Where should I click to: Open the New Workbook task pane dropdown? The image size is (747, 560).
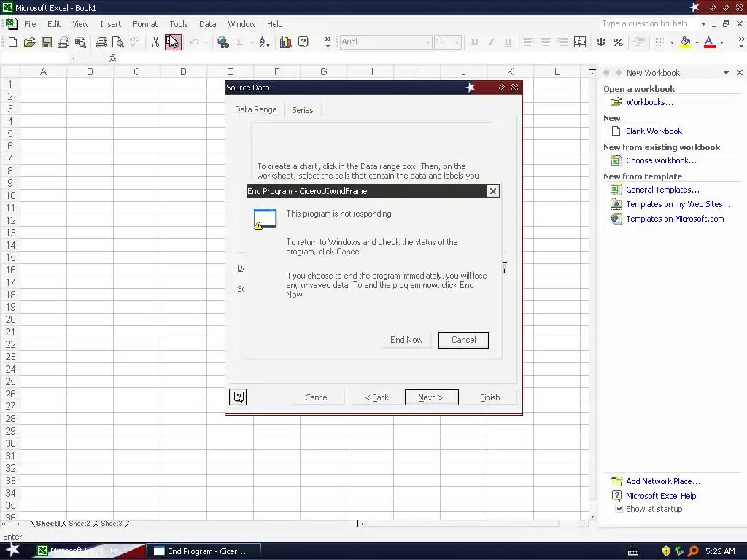tap(726, 73)
